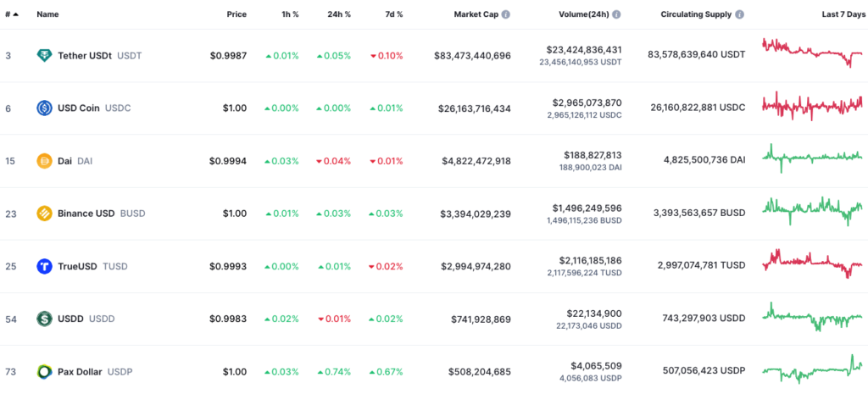Open the Dai 7-day sparkline chart
Image resolution: width=868 pixels, height=394 pixels.
812,157
